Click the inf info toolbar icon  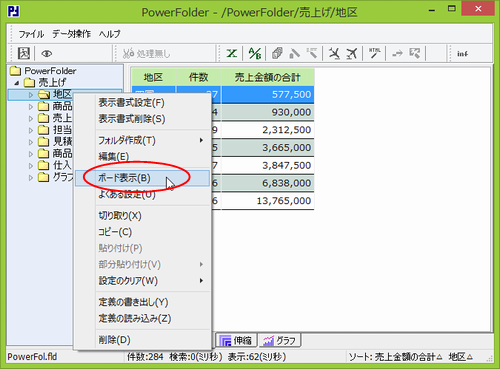[x=462, y=54]
